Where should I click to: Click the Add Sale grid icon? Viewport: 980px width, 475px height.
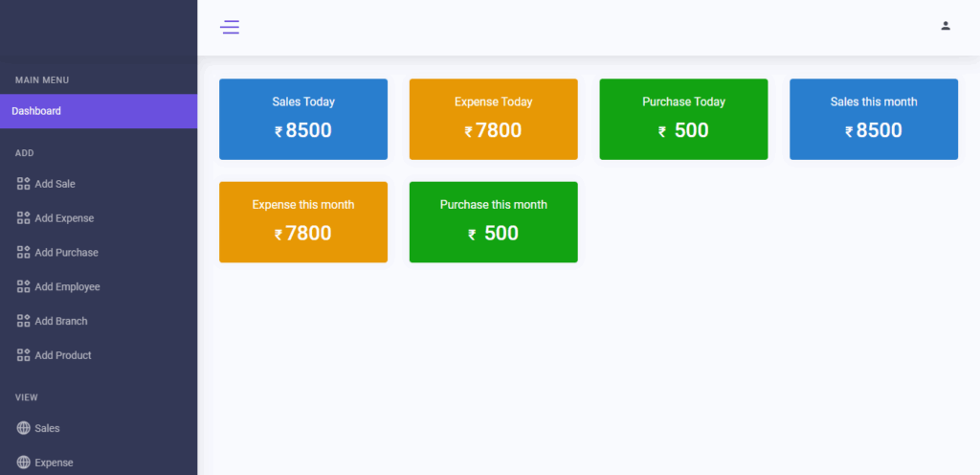click(x=24, y=184)
